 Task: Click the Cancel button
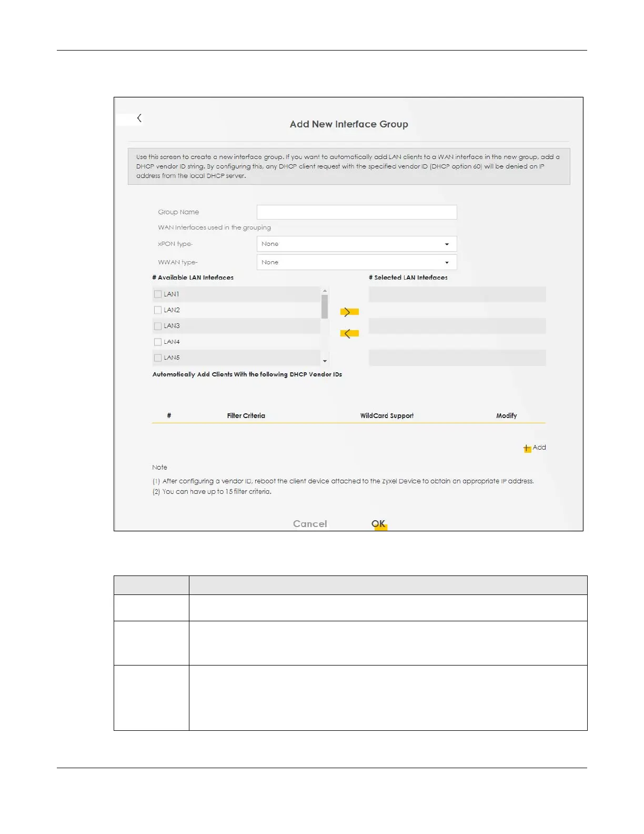tap(310, 524)
